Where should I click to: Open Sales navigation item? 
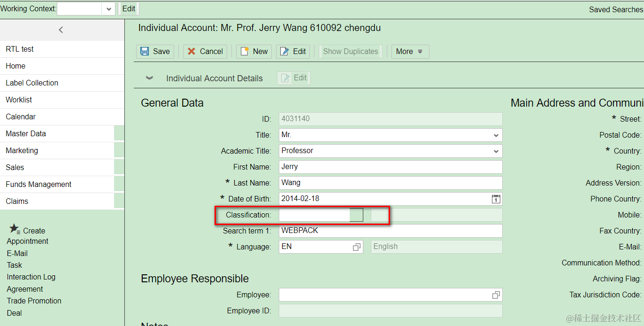[x=57, y=168]
